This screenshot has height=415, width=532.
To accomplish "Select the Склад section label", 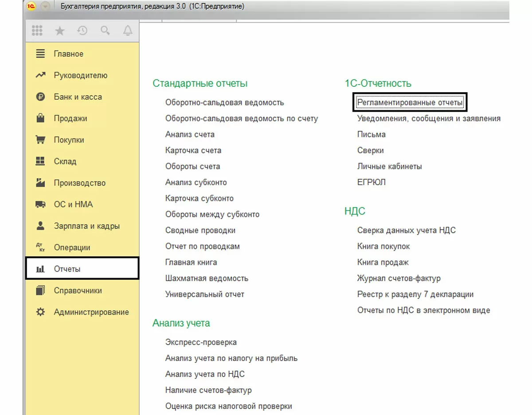I will point(65,162).
